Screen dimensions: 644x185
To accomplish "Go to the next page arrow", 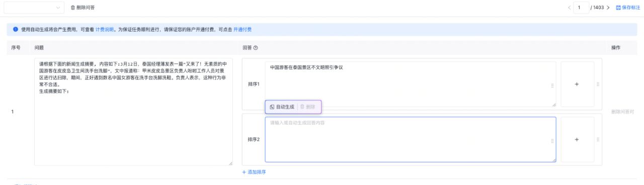I will tap(608, 8).
